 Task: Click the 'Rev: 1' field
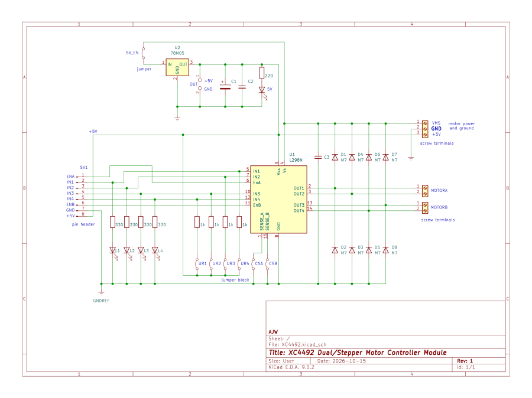pos(465,361)
